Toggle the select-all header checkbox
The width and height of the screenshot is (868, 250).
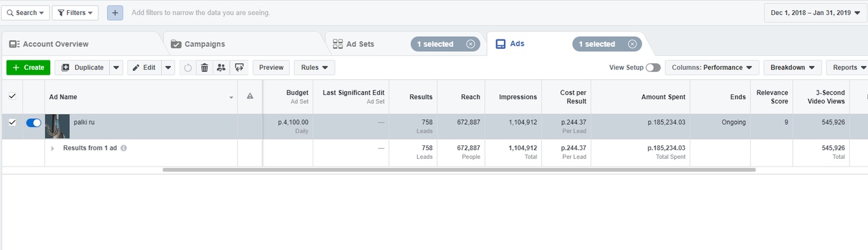point(12,96)
